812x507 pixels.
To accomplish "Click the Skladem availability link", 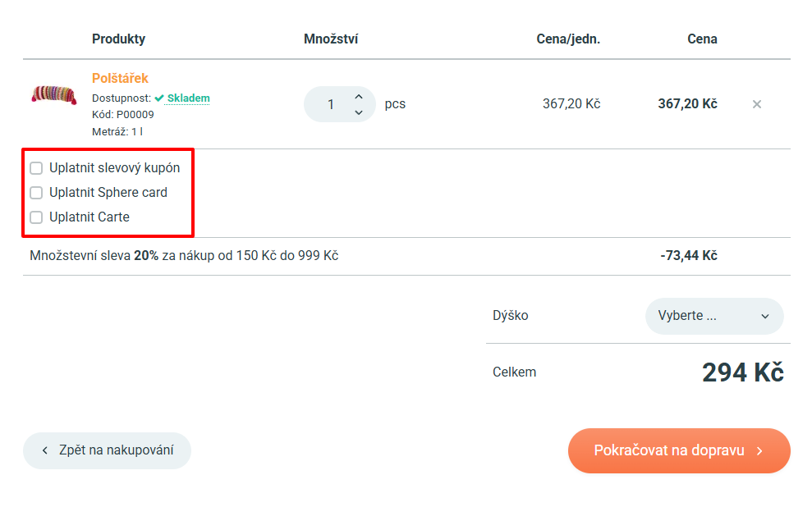I will point(188,98).
